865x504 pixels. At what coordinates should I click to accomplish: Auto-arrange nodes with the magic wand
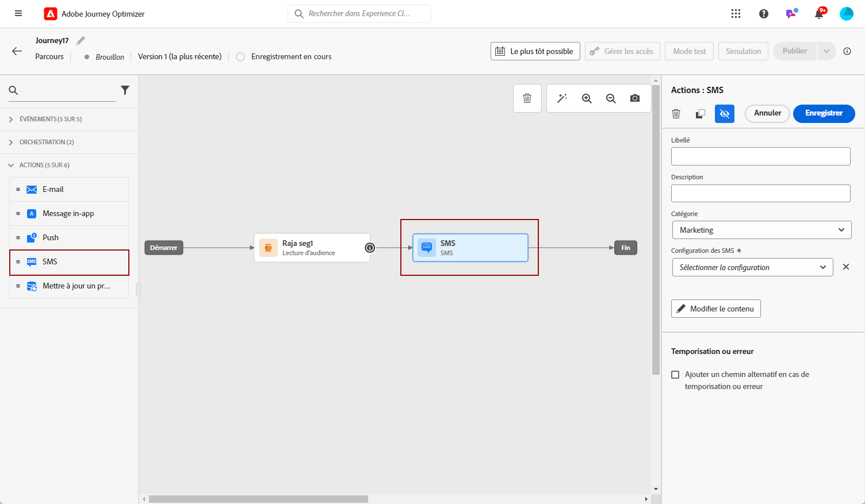click(562, 98)
